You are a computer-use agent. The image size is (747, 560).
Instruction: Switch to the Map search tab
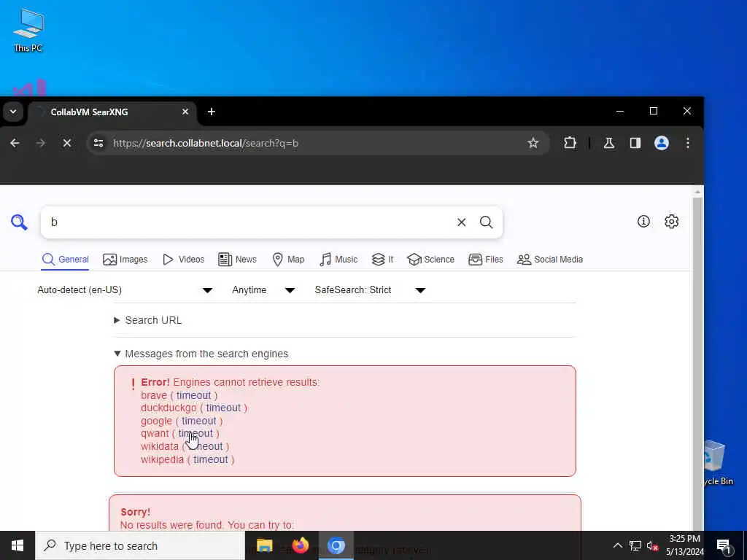(288, 260)
